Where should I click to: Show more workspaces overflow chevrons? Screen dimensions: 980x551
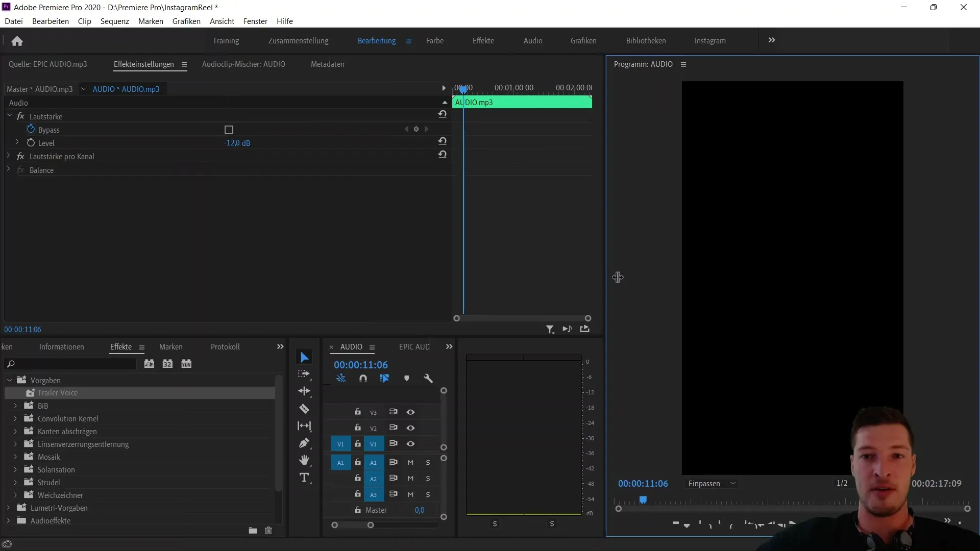tap(772, 40)
